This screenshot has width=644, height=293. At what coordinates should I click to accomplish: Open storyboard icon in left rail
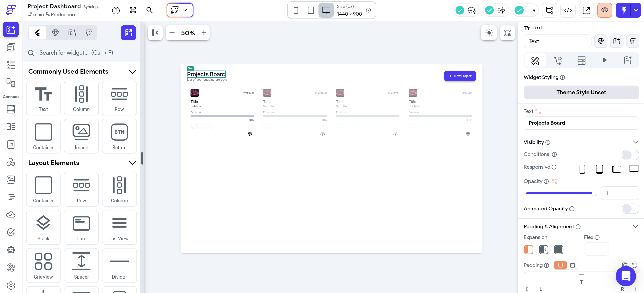coord(11,82)
